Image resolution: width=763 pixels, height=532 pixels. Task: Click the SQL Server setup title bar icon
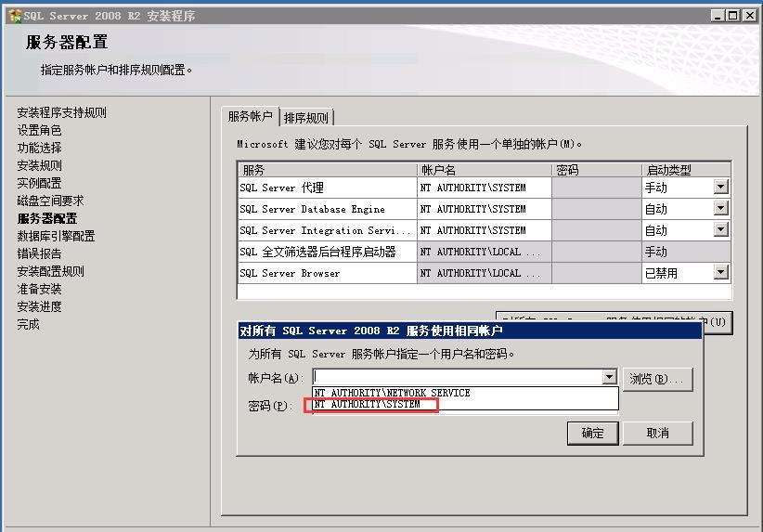click(x=15, y=16)
